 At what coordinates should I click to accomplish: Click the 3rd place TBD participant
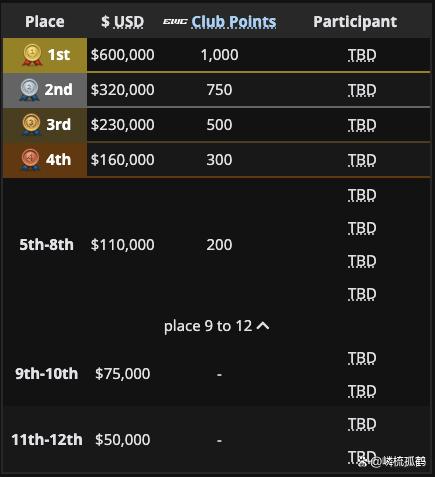[x=362, y=125]
